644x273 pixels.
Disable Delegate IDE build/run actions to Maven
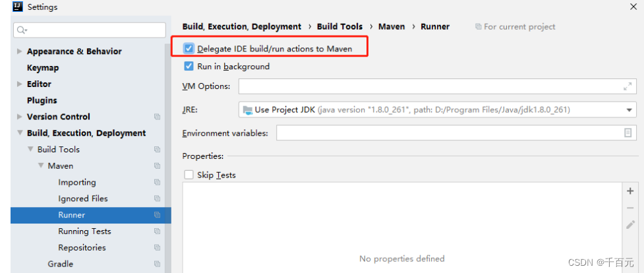189,49
